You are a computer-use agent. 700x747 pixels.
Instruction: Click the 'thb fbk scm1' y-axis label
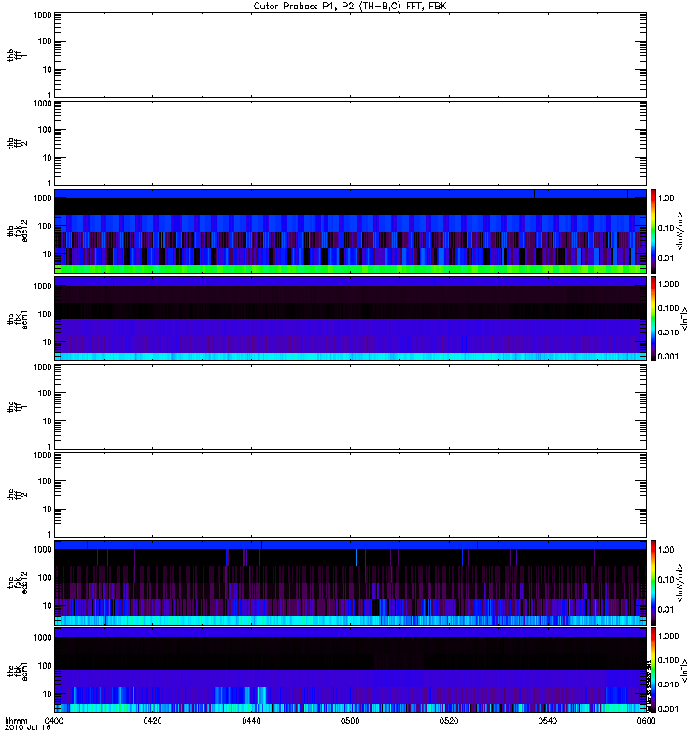pyautogui.click(x=17, y=318)
